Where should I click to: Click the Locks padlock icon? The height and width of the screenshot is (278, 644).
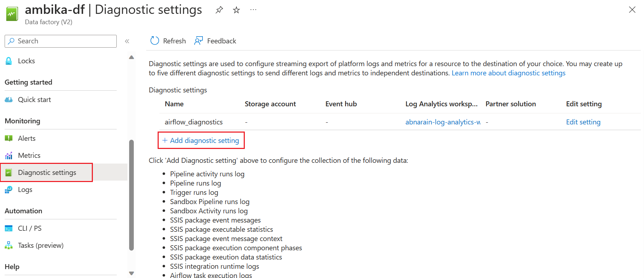(x=9, y=61)
